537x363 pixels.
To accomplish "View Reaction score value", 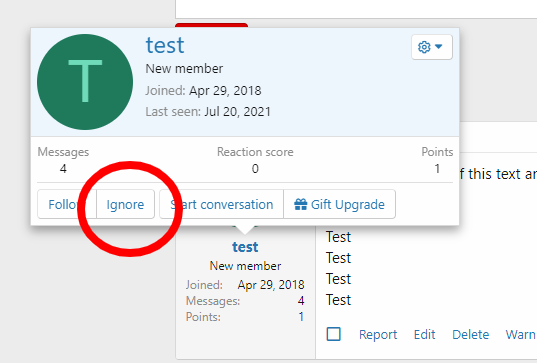I will coord(255,168).
